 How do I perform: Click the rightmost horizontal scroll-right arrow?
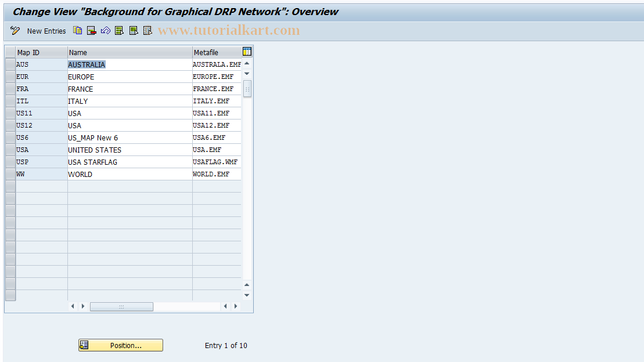(236, 306)
